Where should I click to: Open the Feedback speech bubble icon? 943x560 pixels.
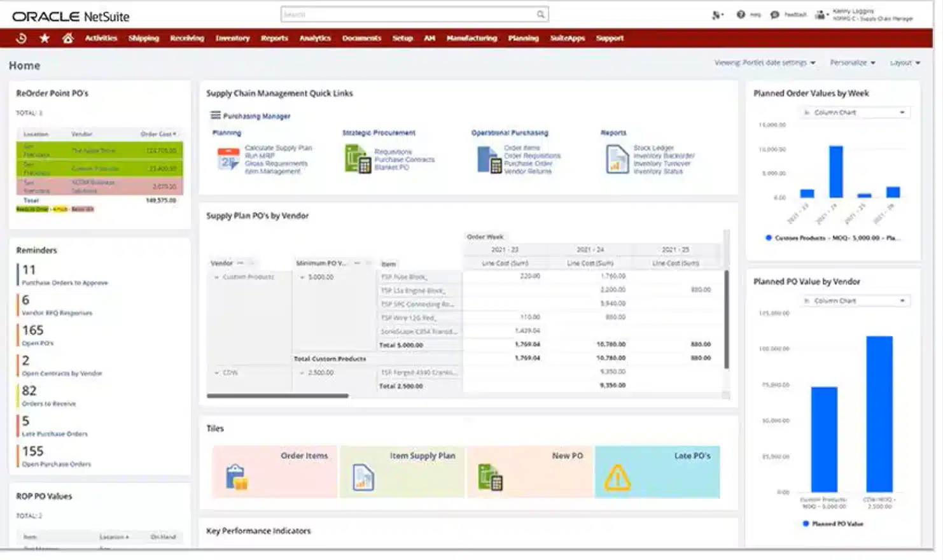tap(774, 15)
